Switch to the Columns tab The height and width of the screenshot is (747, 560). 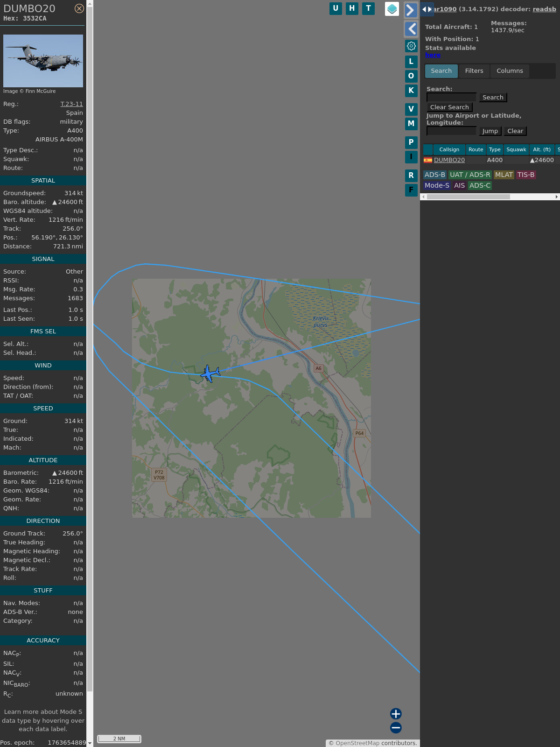(510, 71)
